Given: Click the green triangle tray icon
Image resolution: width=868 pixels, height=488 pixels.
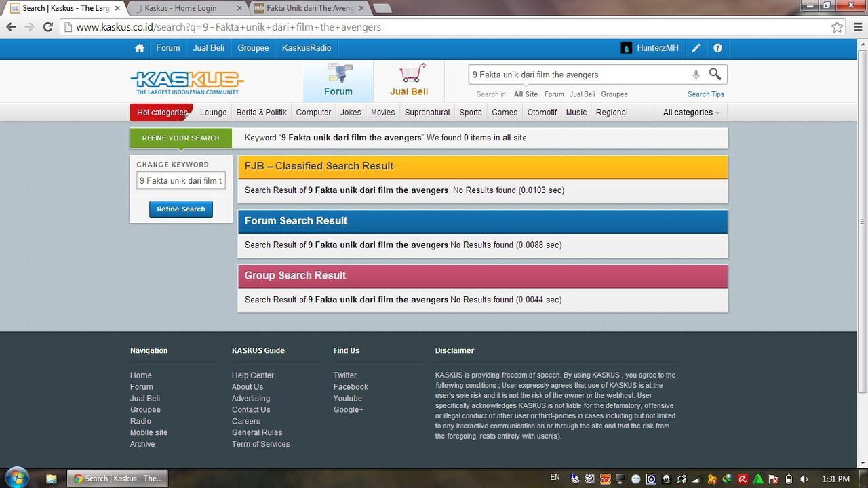Looking at the screenshot, I should pos(758,479).
